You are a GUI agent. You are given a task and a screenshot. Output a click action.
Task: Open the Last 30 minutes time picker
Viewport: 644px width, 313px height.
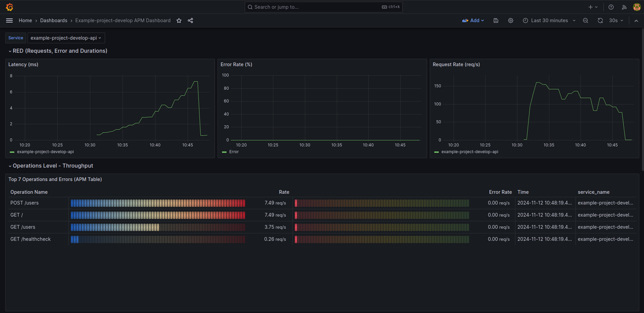click(x=549, y=20)
